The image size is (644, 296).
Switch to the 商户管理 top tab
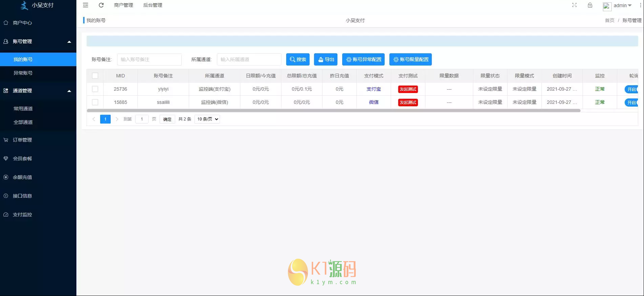coord(124,5)
